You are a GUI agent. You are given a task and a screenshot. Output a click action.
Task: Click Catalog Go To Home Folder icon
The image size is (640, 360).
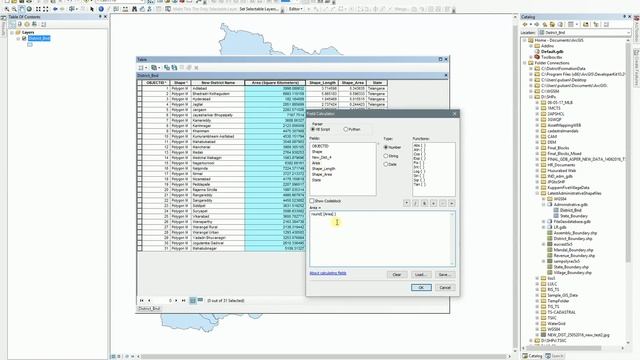point(553,24)
